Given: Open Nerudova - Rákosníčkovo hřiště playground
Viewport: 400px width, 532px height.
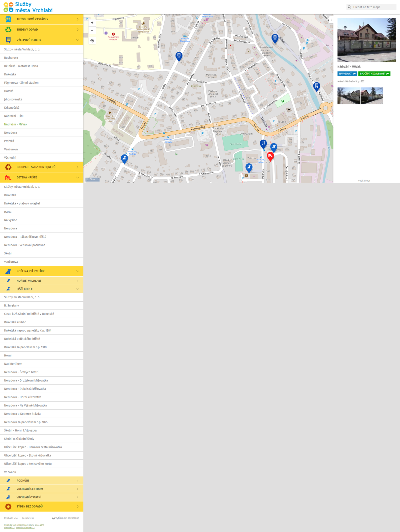Looking at the screenshot, I should click(x=41, y=237).
